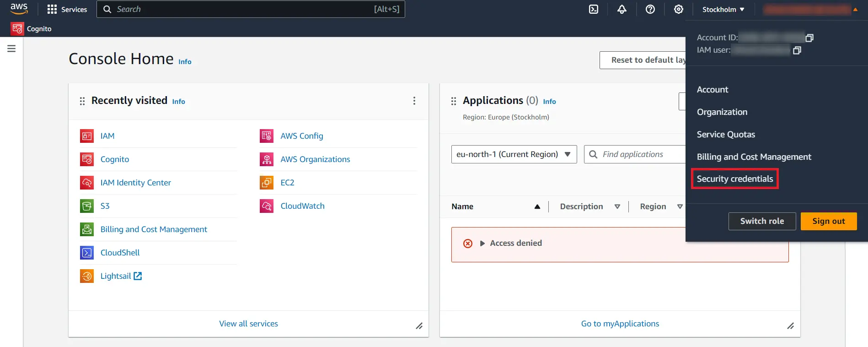Click the Cognito icon in favorites bar

click(17, 28)
